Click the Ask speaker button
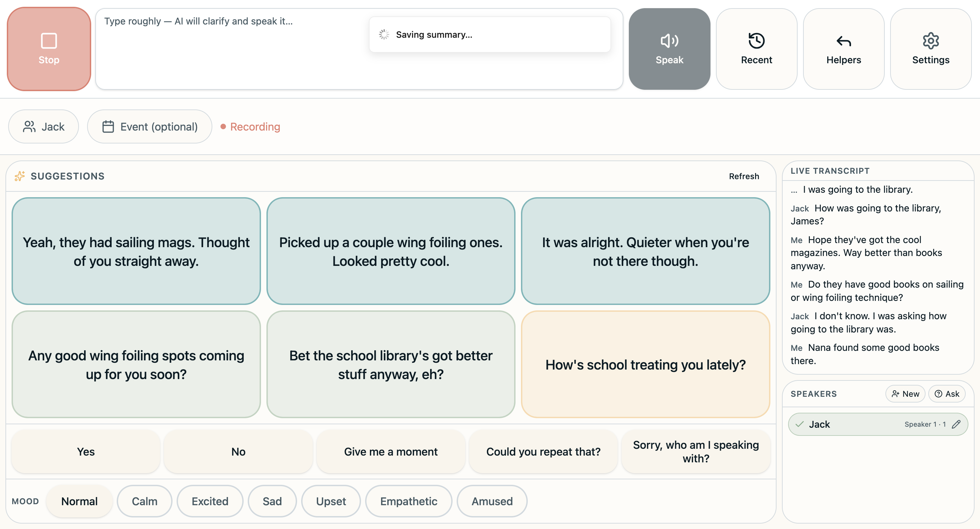This screenshot has width=980, height=529. click(947, 394)
